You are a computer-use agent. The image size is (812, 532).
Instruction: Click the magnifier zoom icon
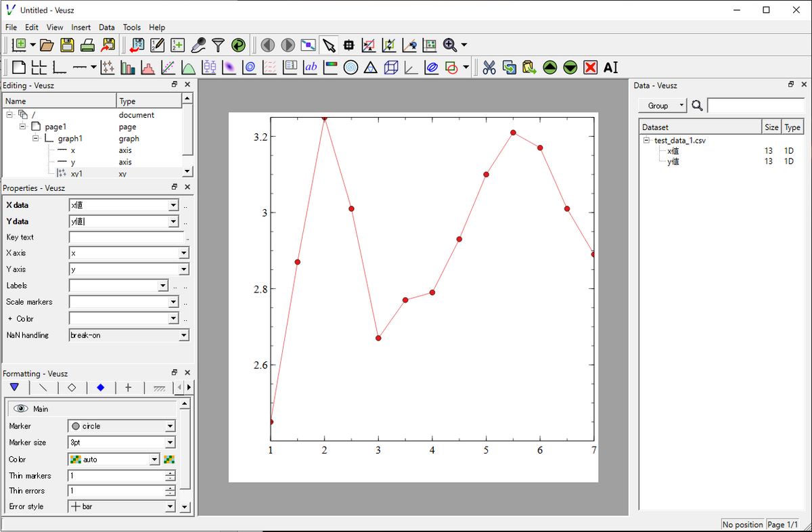tap(450, 45)
